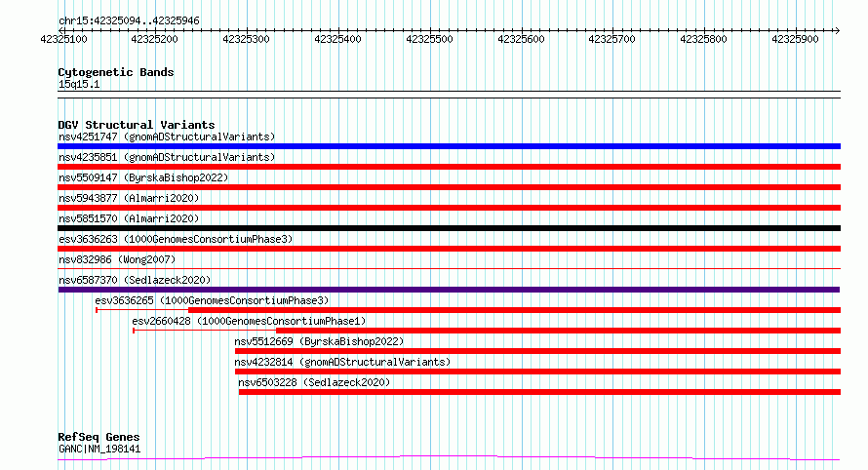Image resolution: width=868 pixels, height=470 pixels.
Task: Click ruler position 42325300
Action: tap(246, 39)
